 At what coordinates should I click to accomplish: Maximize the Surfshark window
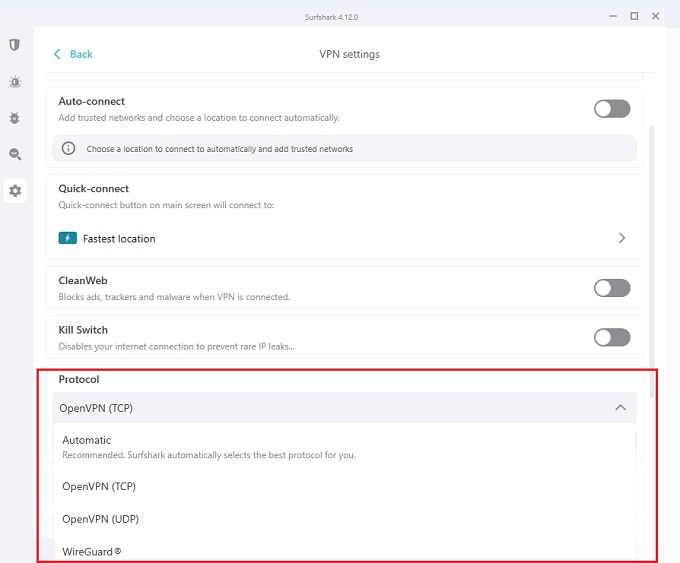[634, 16]
